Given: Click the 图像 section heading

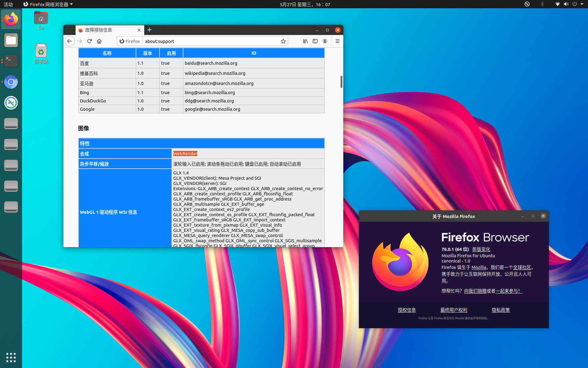Looking at the screenshot, I should 84,128.
